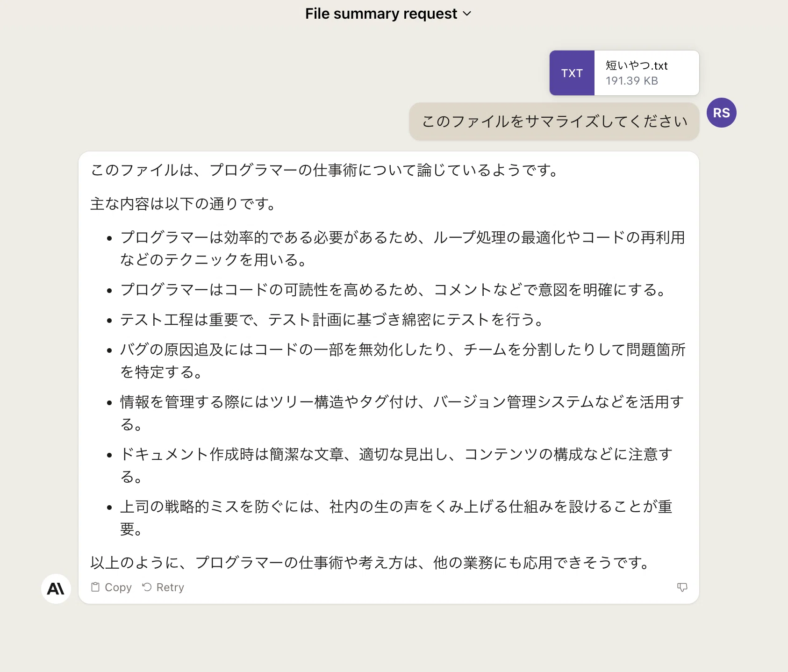Click the Anthropic AI logo avatar

coord(56,589)
